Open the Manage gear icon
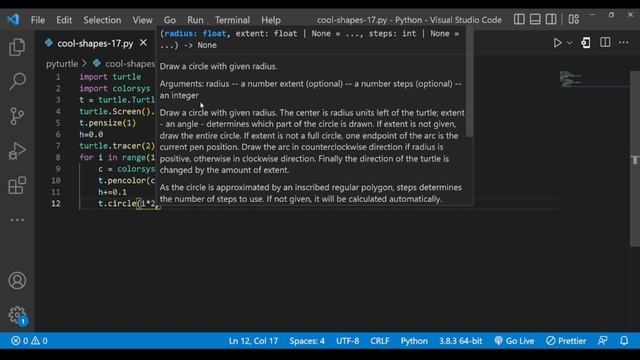This screenshot has height=360, width=640. 17,315
